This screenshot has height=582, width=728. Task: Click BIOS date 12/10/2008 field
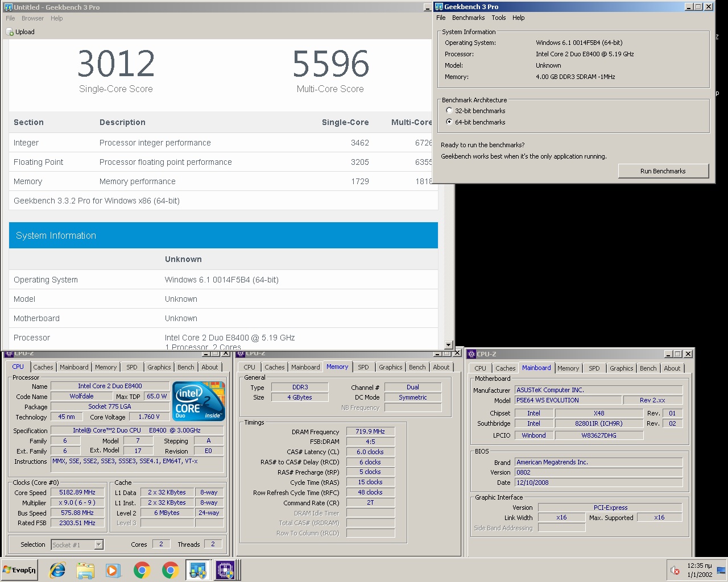pyautogui.click(x=599, y=483)
